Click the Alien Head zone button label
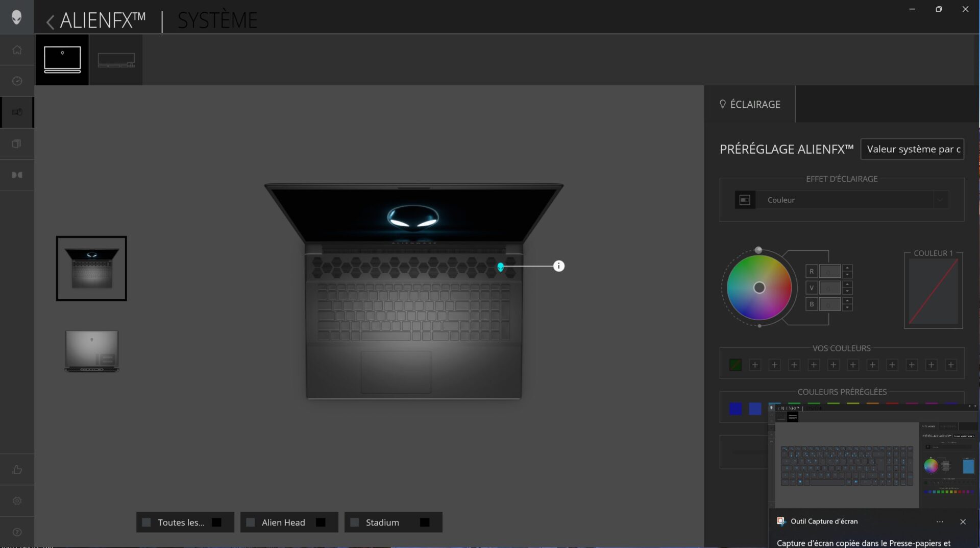This screenshot has width=980, height=548. pyautogui.click(x=283, y=522)
